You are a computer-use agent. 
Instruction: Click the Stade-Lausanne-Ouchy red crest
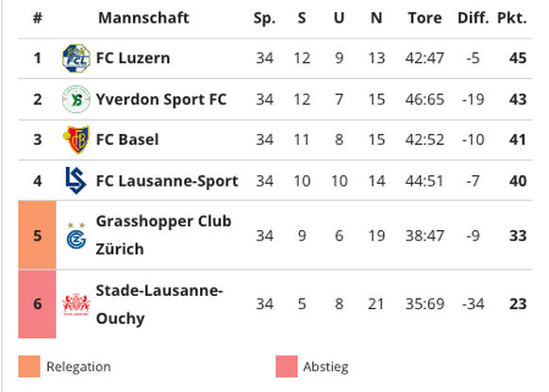click(x=76, y=303)
